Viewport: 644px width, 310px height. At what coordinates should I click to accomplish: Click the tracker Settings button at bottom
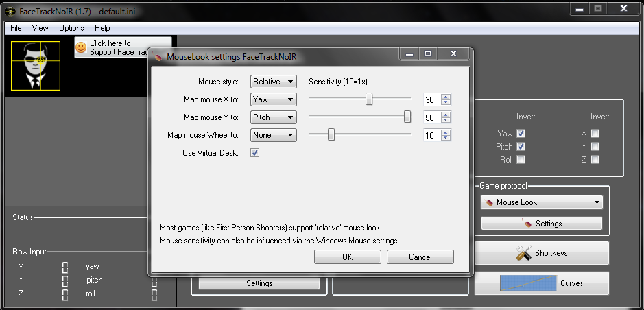259,283
